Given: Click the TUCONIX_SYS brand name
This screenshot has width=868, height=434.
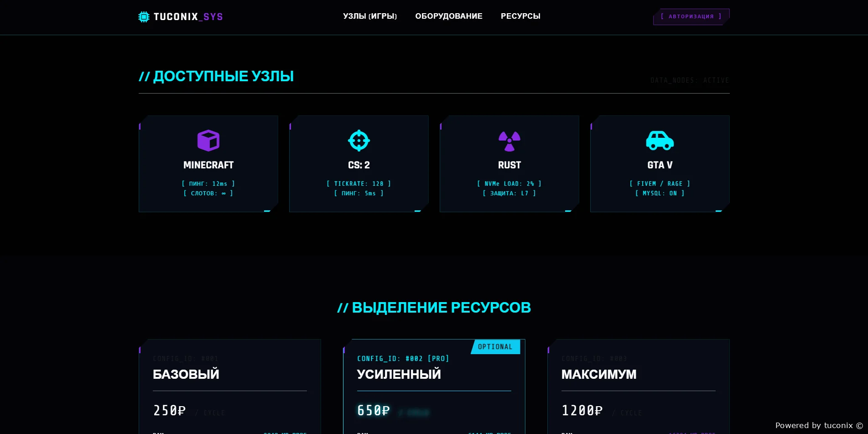Looking at the screenshot, I should (188, 17).
